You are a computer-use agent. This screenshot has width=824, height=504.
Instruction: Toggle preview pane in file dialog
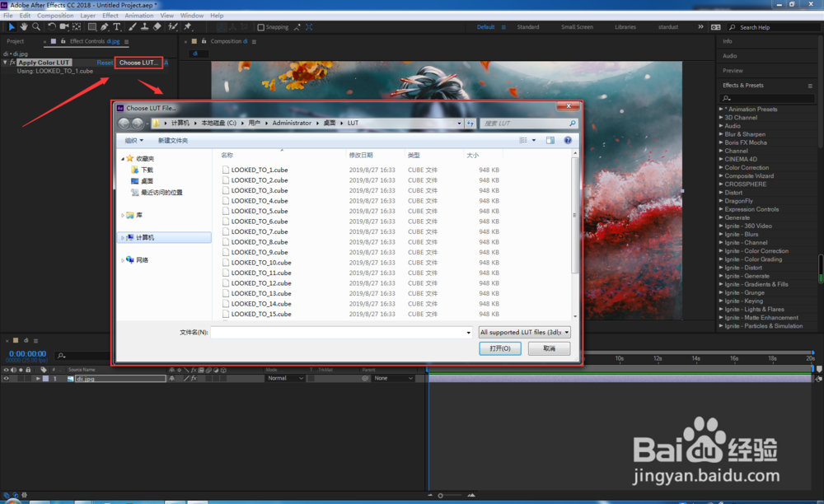(x=550, y=140)
